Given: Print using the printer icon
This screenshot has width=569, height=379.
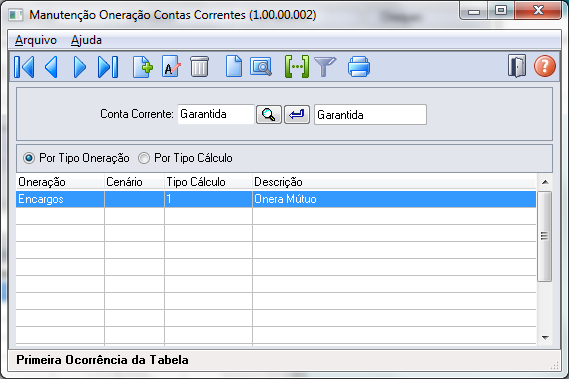Looking at the screenshot, I should (359, 67).
